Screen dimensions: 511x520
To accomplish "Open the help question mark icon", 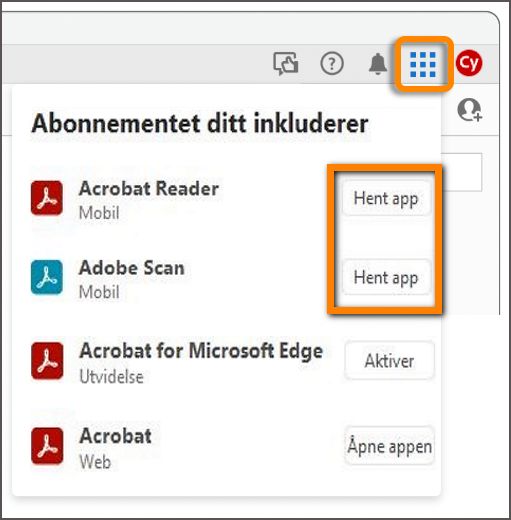I will 332,63.
